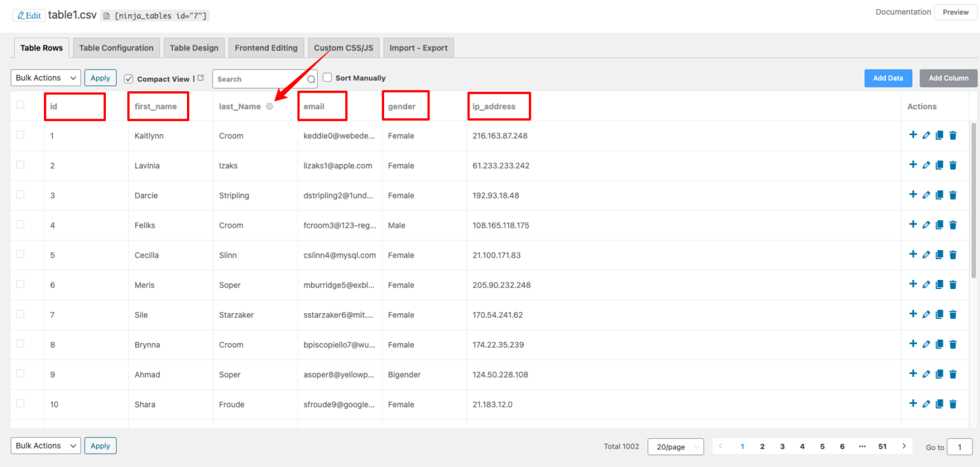Duplicate row 3 using copy icon
980x467 pixels.
[939, 195]
